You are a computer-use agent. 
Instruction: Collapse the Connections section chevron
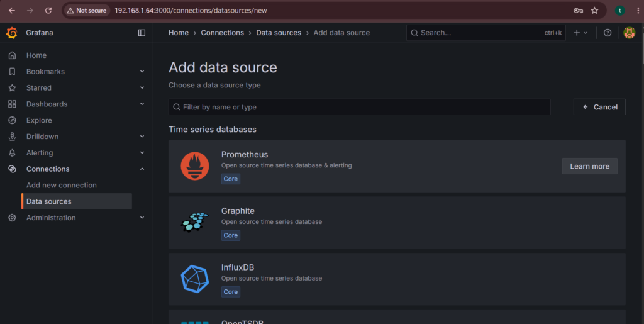[142, 169]
